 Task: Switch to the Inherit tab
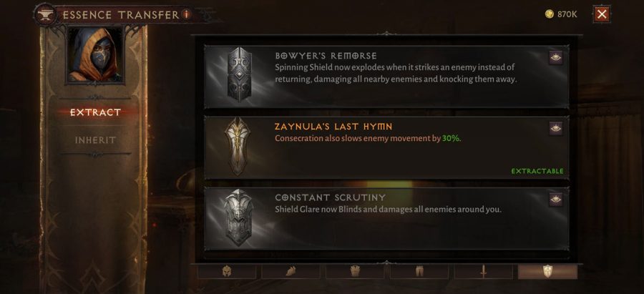point(95,140)
